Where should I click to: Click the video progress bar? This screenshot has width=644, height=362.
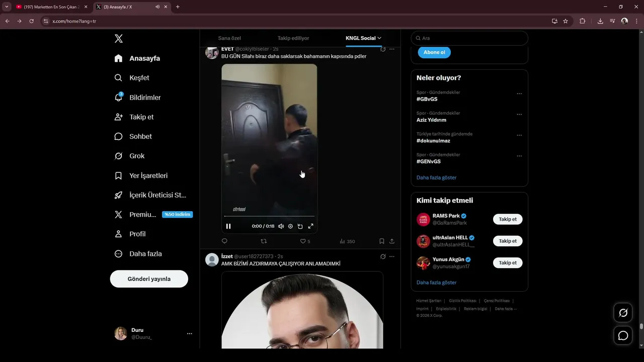coord(269,216)
